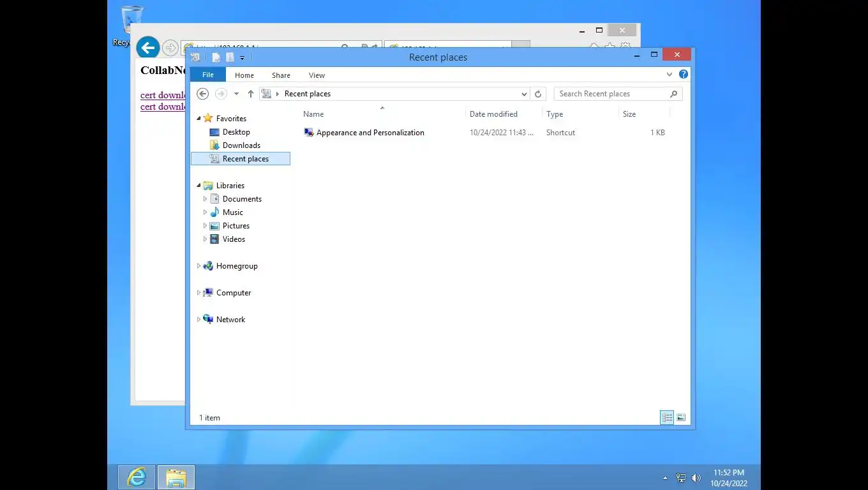
Task: Refresh the Recent places folder
Action: (x=538, y=94)
